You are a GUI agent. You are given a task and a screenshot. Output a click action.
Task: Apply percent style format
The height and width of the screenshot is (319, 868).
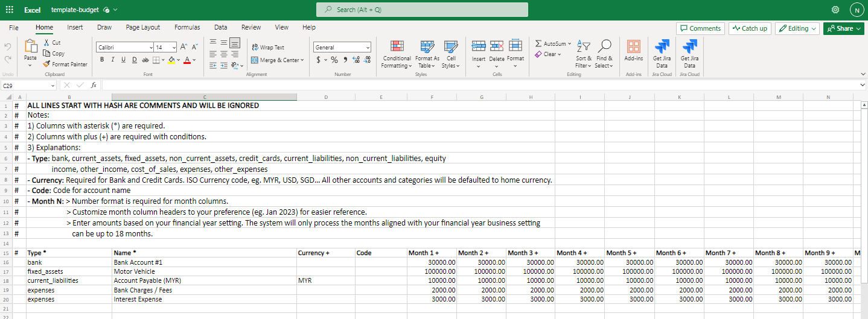coord(334,60)
